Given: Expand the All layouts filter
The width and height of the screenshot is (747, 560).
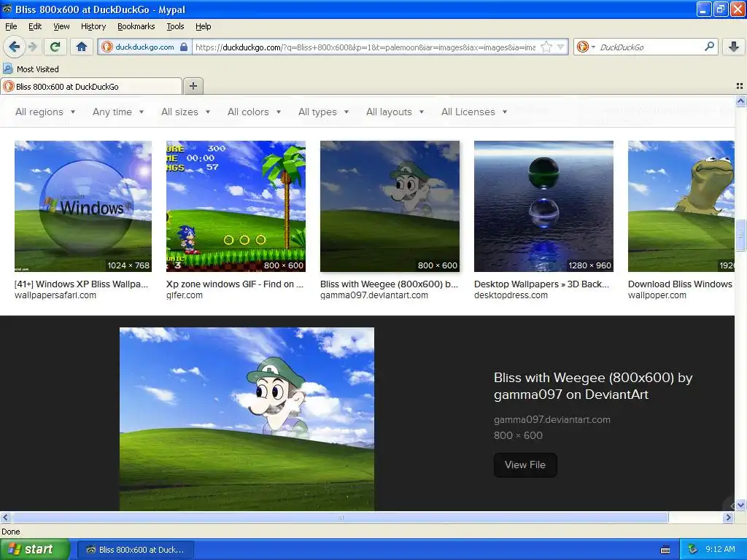Looking at the screenshot, I should click(x=395, y=112).
